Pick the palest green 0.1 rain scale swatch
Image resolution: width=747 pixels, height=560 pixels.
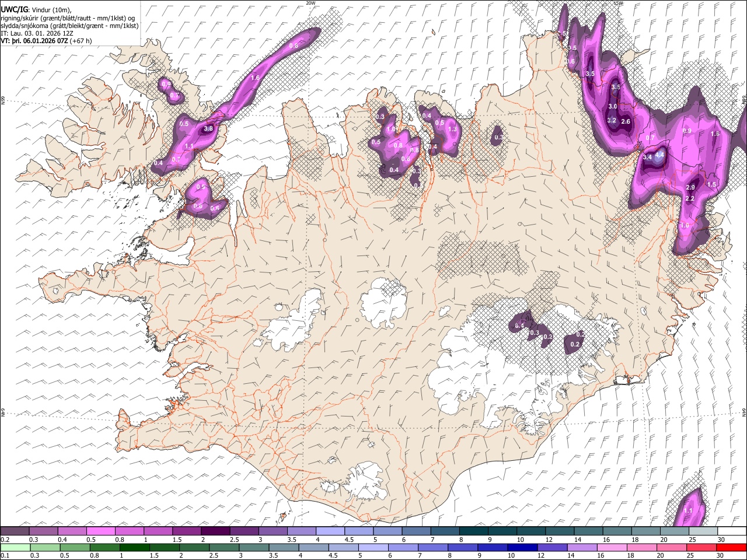pos(15,547)
